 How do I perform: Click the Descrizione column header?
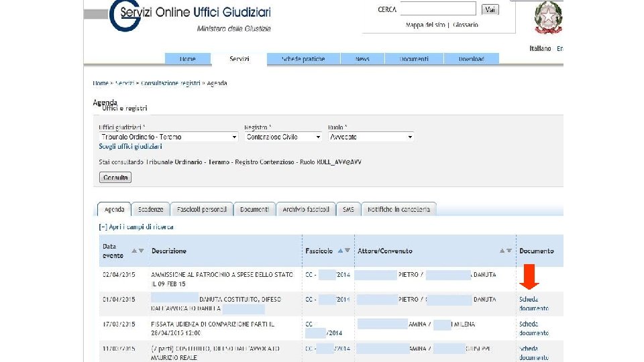pos(169,251)
